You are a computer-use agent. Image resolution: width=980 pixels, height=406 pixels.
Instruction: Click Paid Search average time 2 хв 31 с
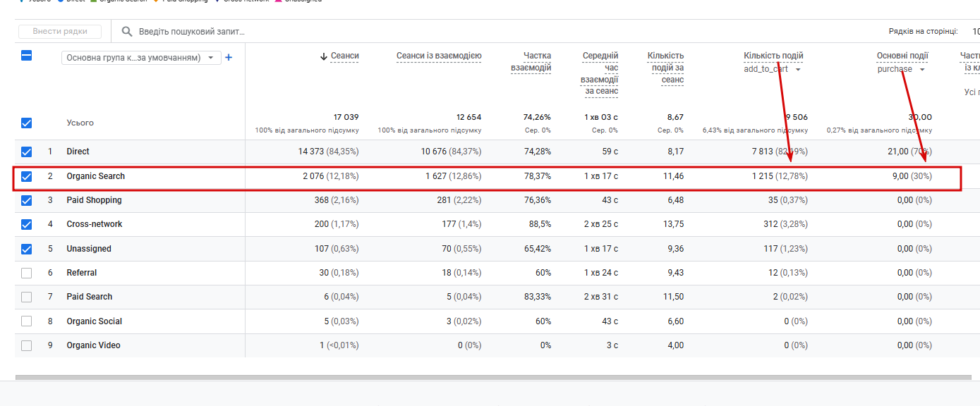coord(601,297)
